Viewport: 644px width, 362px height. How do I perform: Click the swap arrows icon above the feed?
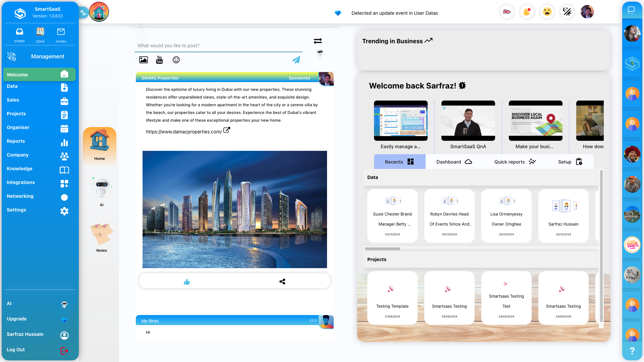(318, 41)
